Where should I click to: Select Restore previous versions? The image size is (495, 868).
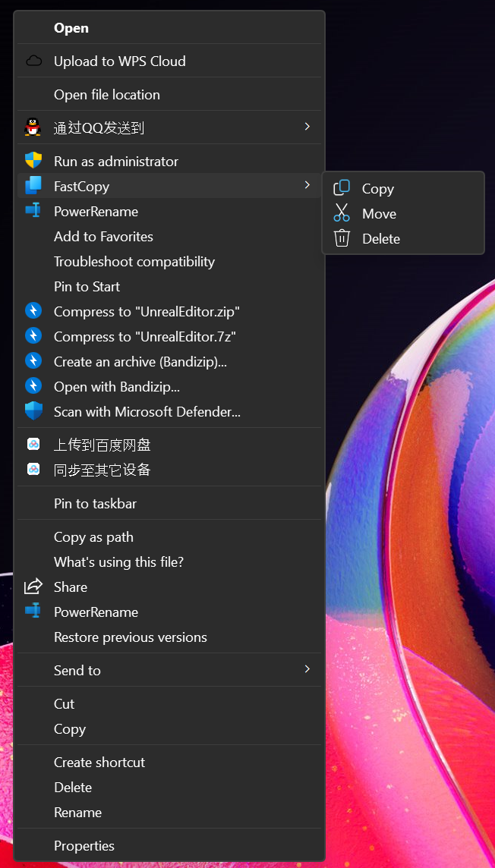point(169,637)
